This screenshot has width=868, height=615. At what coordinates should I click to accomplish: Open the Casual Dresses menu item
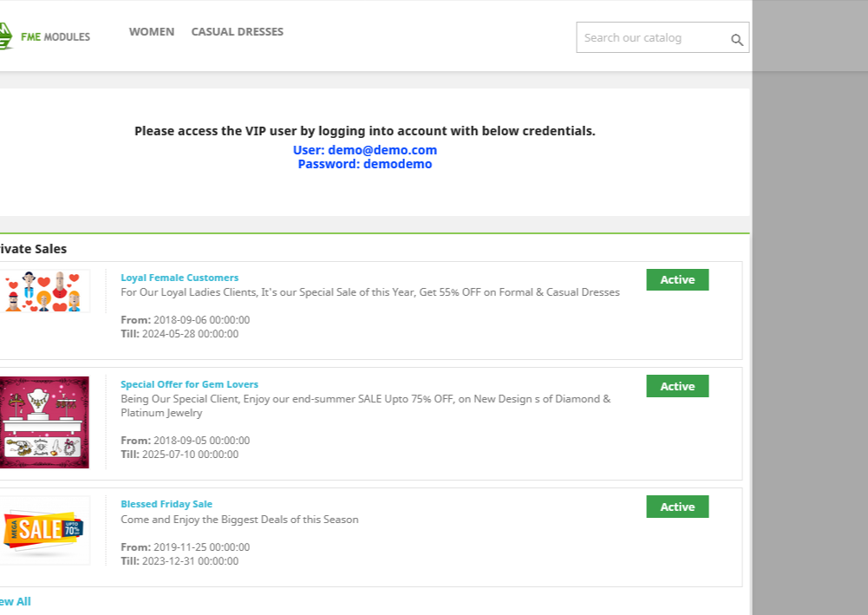pos(237,32)
